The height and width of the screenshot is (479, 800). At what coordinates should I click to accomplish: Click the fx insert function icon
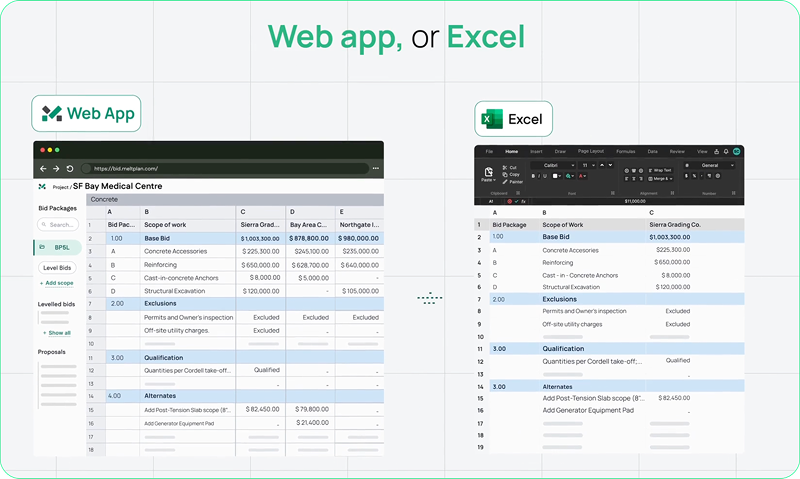click(523, 201)
